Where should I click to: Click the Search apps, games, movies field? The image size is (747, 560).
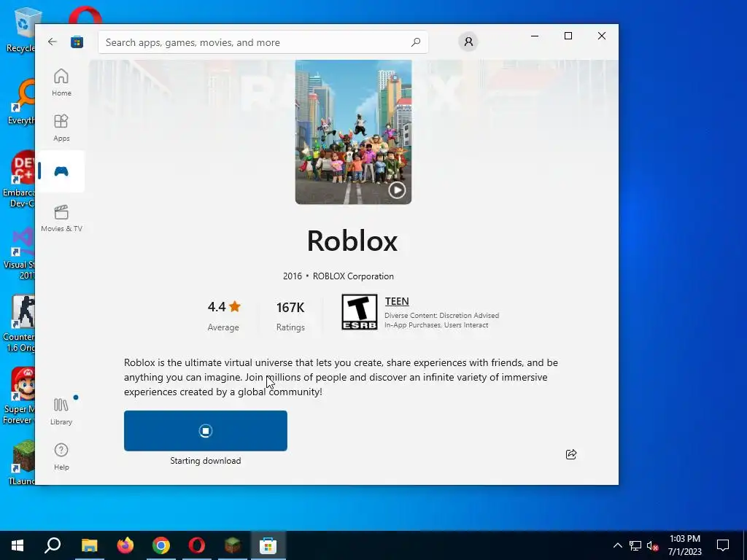263,42
